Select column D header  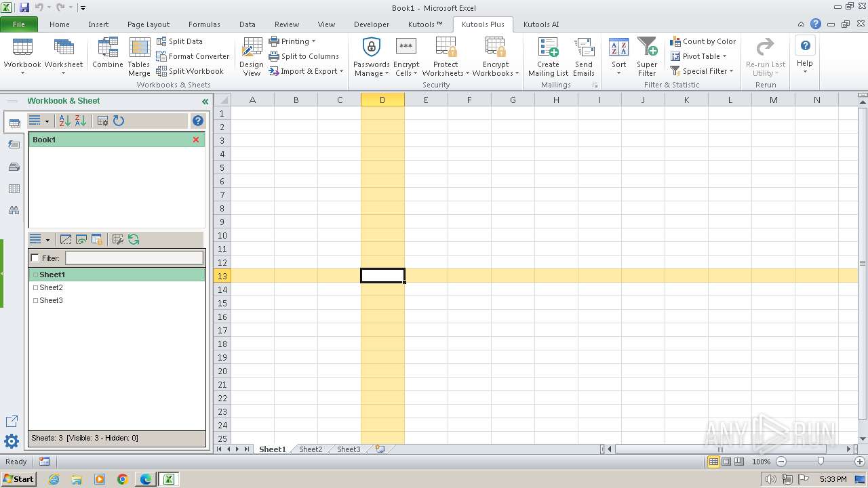[x=382, y=100]
